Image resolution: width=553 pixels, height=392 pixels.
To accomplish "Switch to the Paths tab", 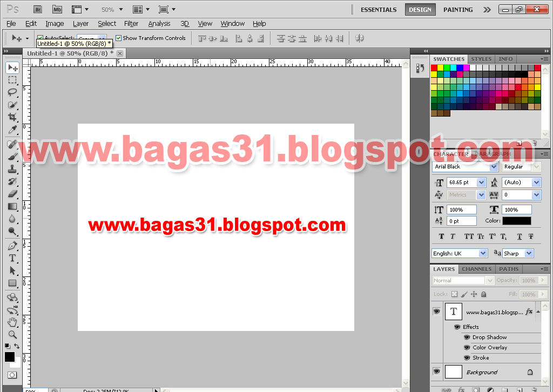I will pos(509,269).
